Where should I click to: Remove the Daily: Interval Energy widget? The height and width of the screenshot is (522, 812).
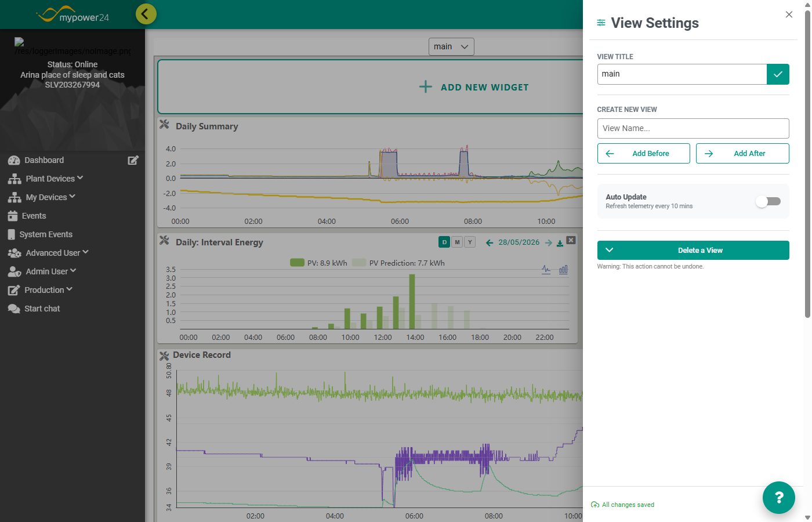(571, 240)
